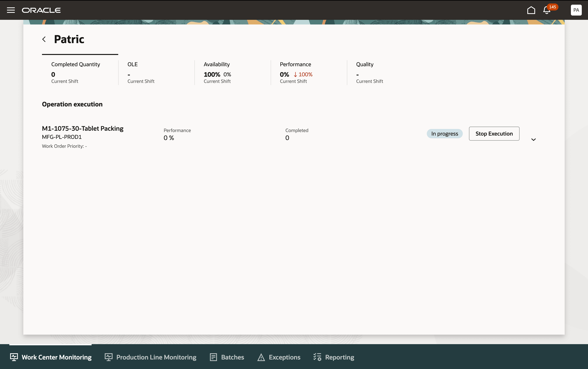588x369 pixels.
Task: Open the Reporting tab
Action: [x=339, y=357]
